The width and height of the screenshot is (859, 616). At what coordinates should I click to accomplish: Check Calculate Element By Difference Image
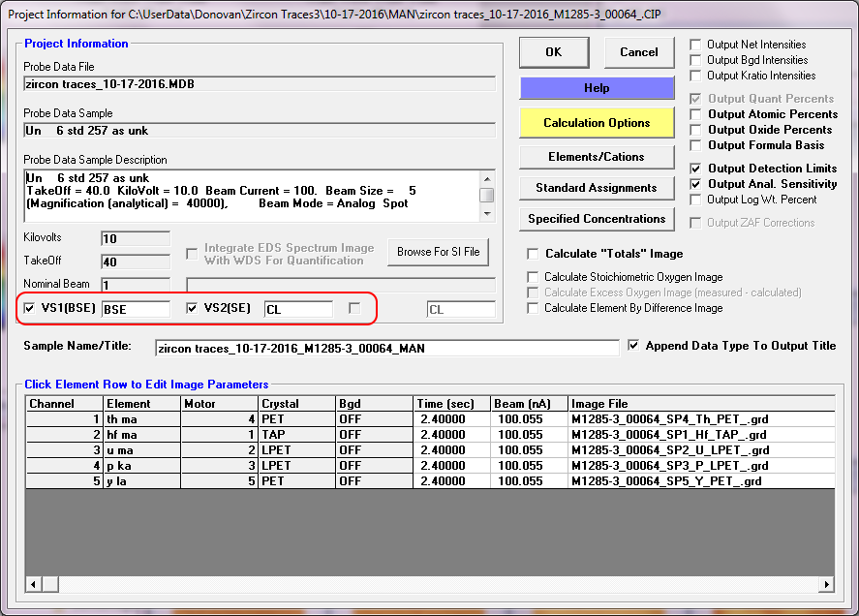tap(533, 308)
